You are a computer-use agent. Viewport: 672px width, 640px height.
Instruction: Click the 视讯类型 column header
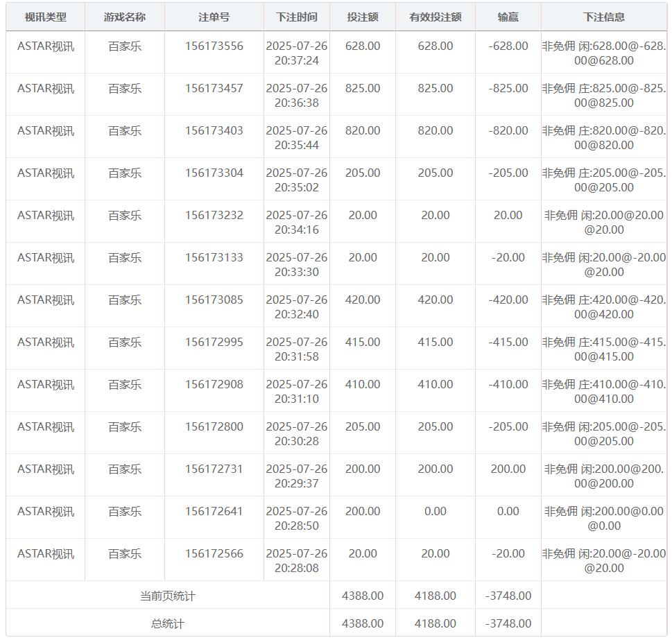[46, 17]
